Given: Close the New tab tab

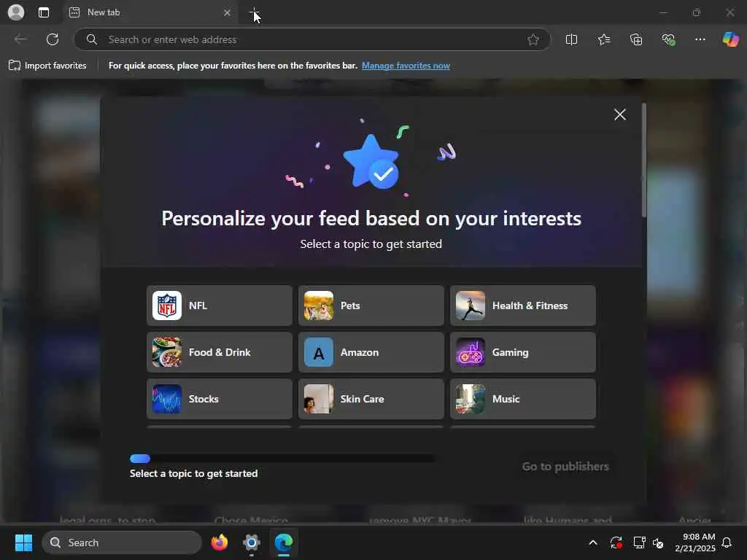Looking at the screenshot, I should tap(228, 12).
